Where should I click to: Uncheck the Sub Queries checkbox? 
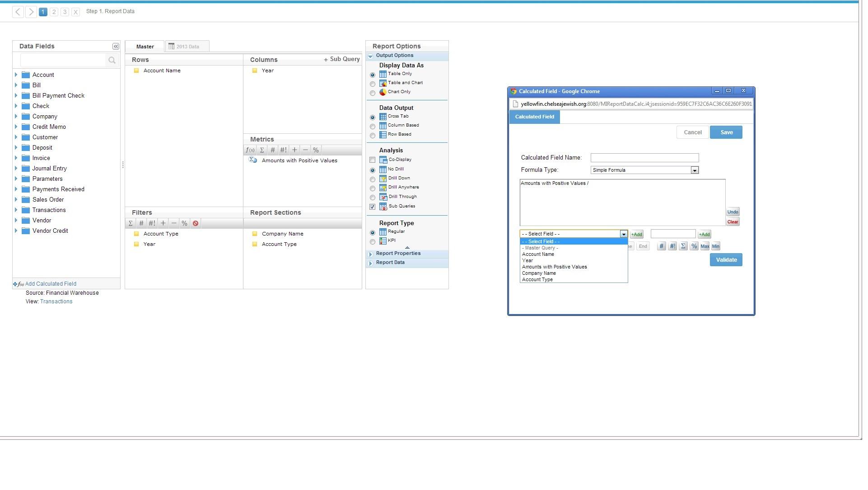[373, 207]
